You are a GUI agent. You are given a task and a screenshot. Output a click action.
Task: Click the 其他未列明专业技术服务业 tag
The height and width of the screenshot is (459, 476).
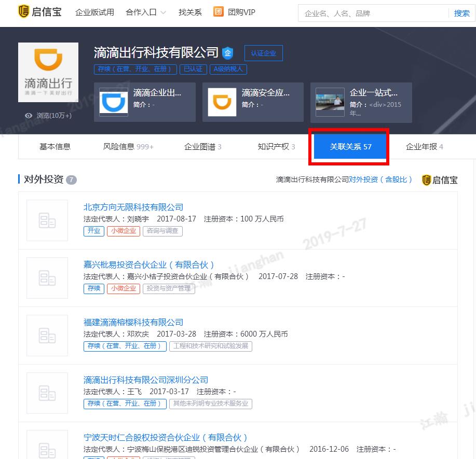(x=211, y=404)
